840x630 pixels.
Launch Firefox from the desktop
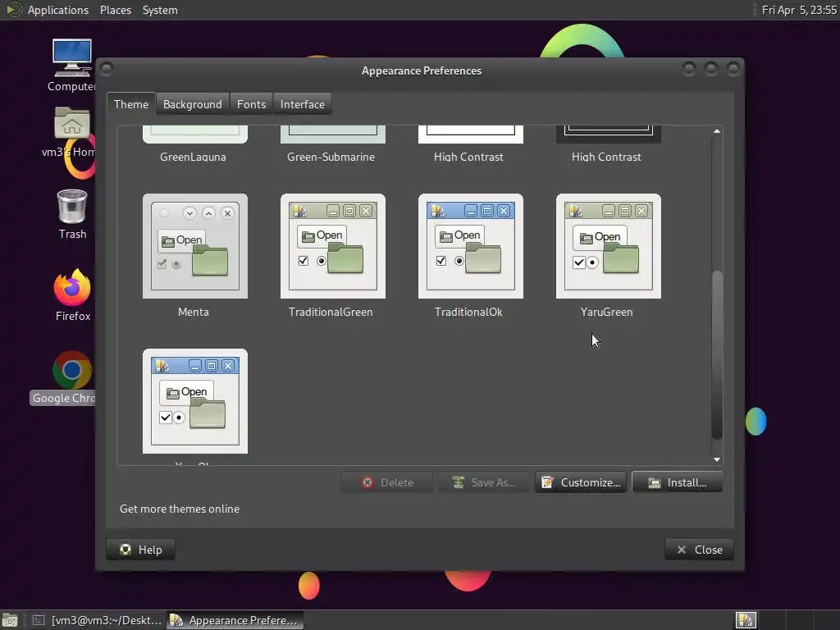72,294
